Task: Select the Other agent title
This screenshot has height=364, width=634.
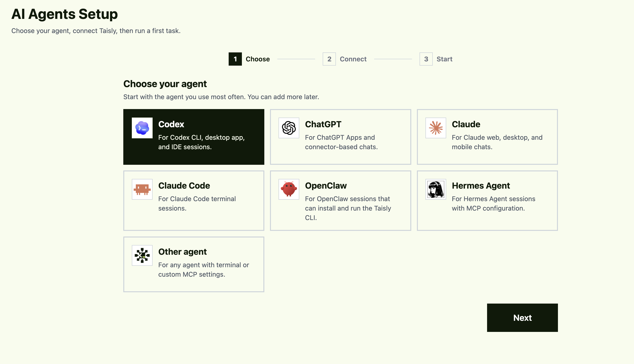Action: (x=183, y=252)
